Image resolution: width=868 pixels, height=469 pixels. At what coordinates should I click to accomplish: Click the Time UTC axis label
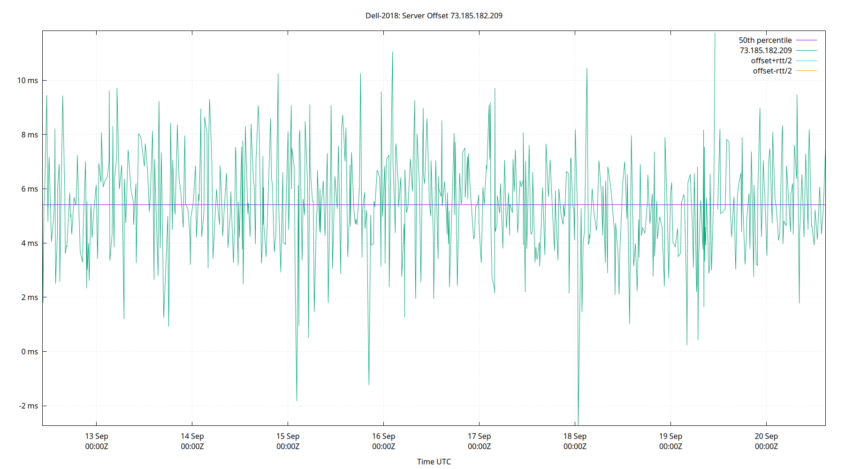click(x=434, y=461)
